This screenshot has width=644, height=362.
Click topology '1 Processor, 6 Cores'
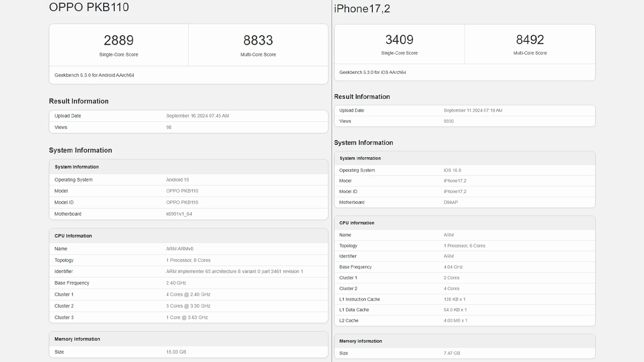click(464, 246)
